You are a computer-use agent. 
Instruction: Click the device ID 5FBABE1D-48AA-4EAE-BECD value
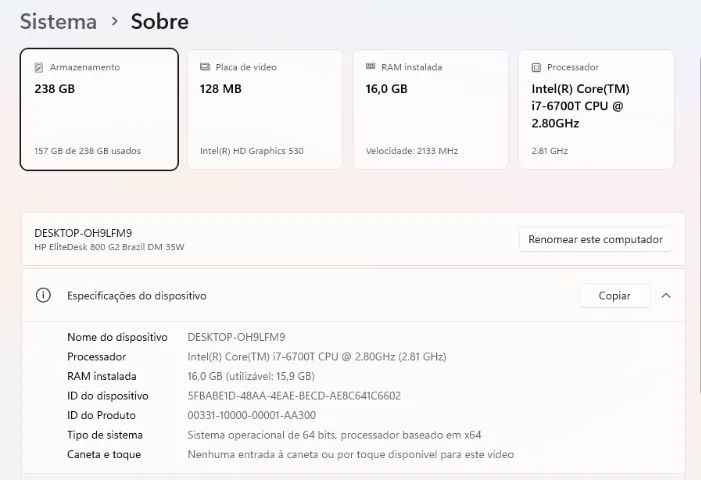(x=294, y=396)
